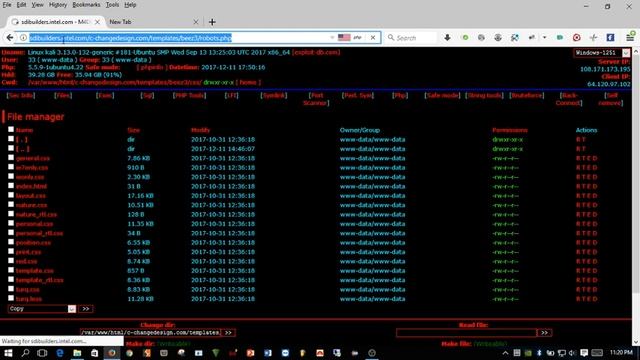The image size is (640, 360).
Task: Click the site info icon in address bar
Action: click(x=23, y=38)
